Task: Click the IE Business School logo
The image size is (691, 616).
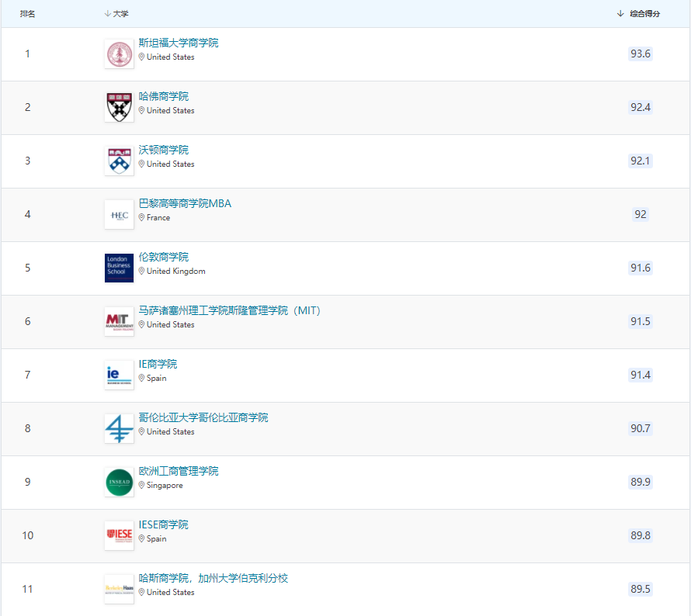Action: click(119, 375)
